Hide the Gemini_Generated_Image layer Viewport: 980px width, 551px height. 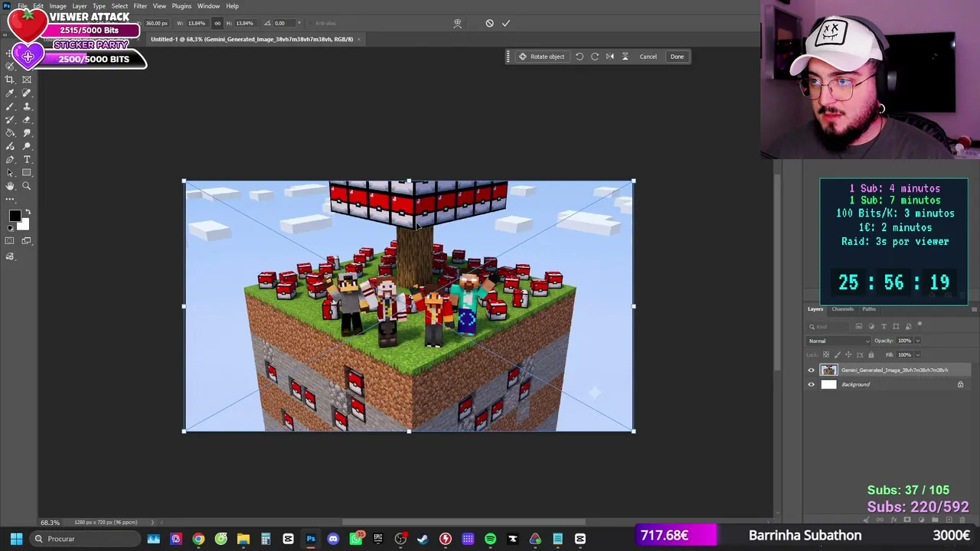pos(812,370)
